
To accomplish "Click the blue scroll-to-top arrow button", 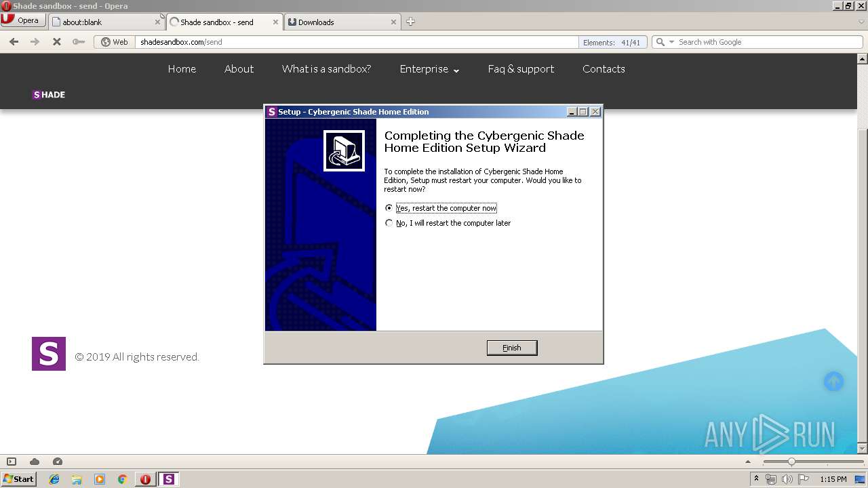I will tap(833, 382).
